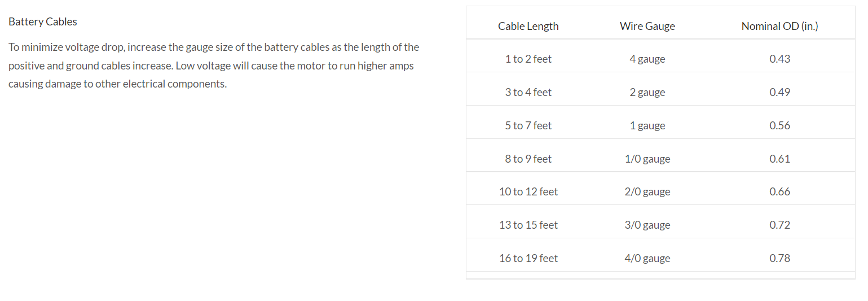
Task: Click the paragraph about minimizing voltage drop
Action: (x=213, y=66)
